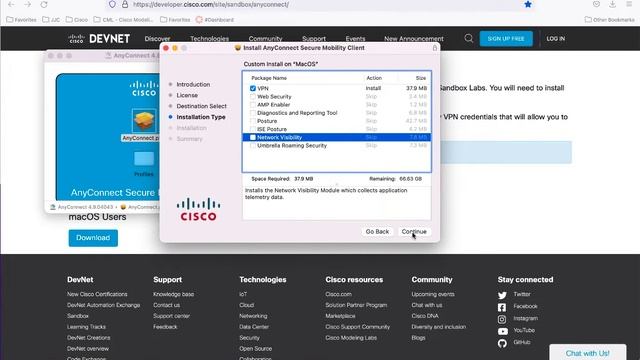
Task: Check the Posture package checkbox
Action: [253, 121]
